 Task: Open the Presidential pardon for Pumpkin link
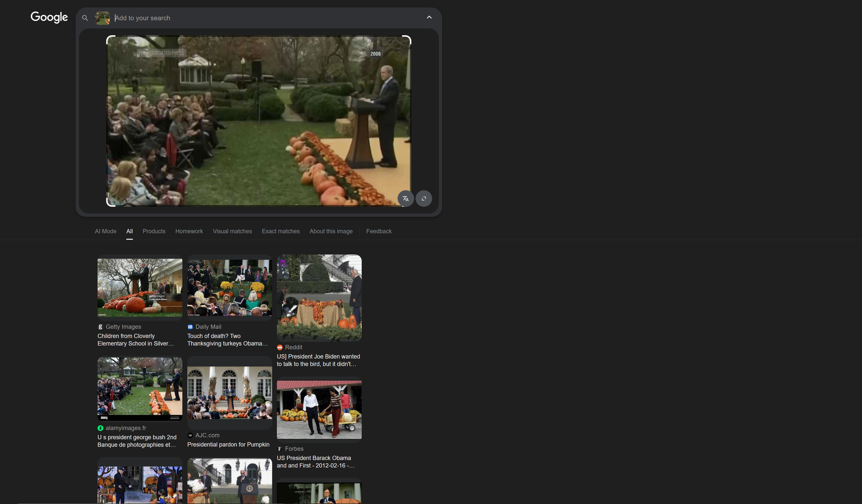point(228,444)
